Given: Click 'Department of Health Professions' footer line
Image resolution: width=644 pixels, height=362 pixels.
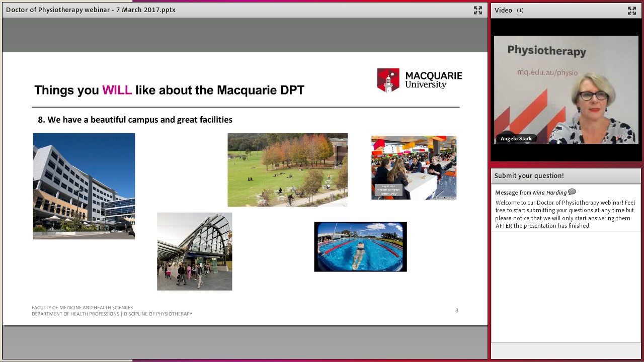Looking at the screenshot, I should [x=112, y=314].
